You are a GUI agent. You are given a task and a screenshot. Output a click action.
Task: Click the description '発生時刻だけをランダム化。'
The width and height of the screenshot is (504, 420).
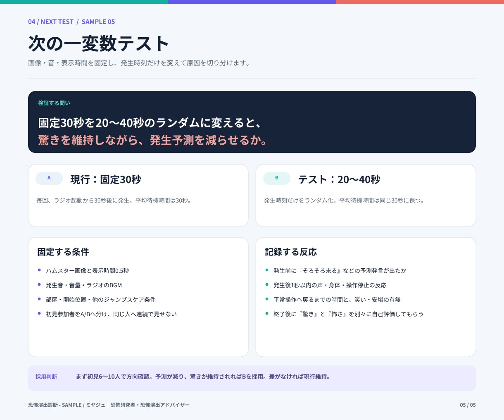301,200
